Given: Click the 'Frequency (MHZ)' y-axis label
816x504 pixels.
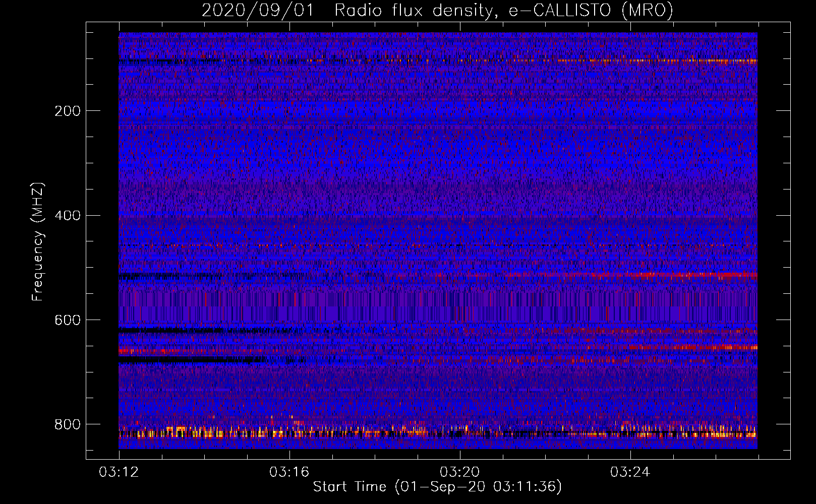Looking at the screenshot, I should click(x=37, y=242).
